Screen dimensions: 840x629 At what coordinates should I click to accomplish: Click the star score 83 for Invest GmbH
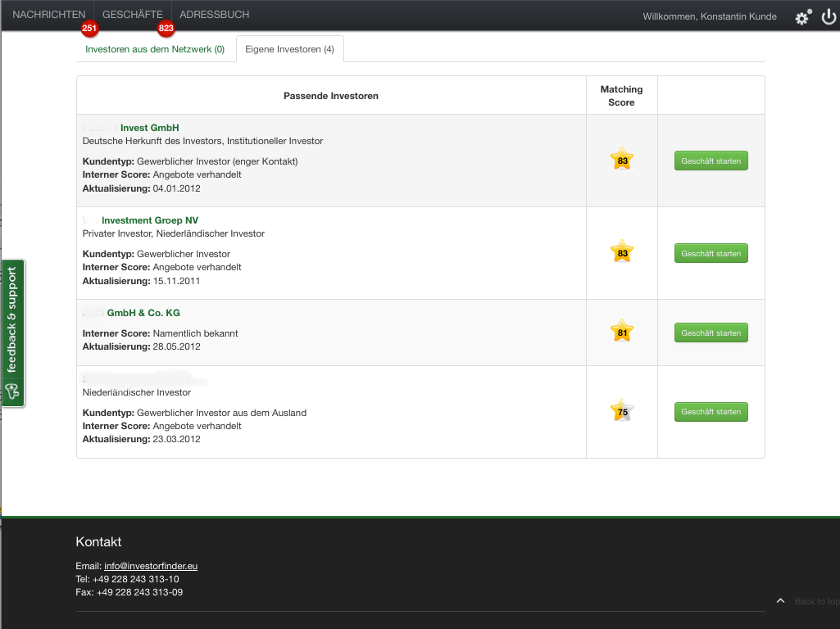tap(622, 161)
